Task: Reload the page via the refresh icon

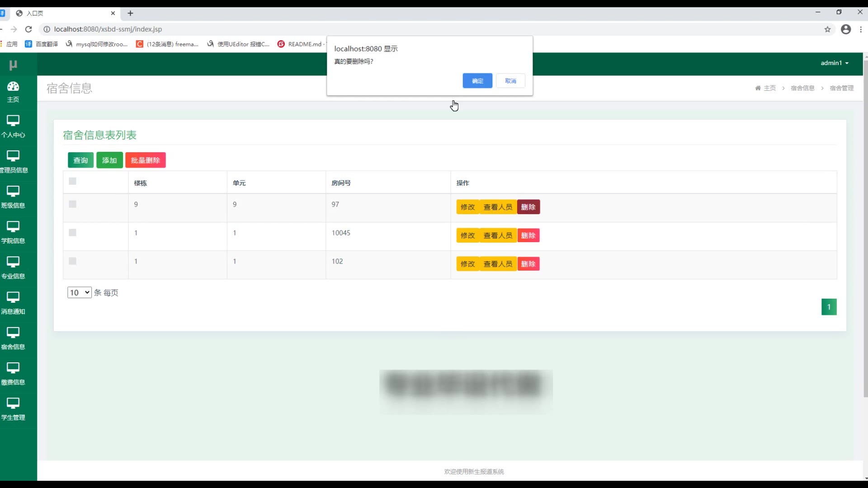Action: pos(28,29)
